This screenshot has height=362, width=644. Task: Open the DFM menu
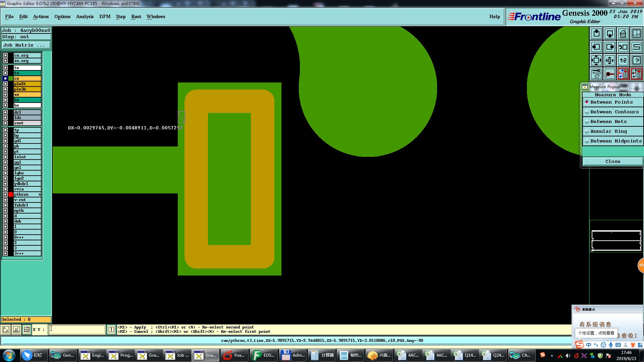tap(105, 16)
